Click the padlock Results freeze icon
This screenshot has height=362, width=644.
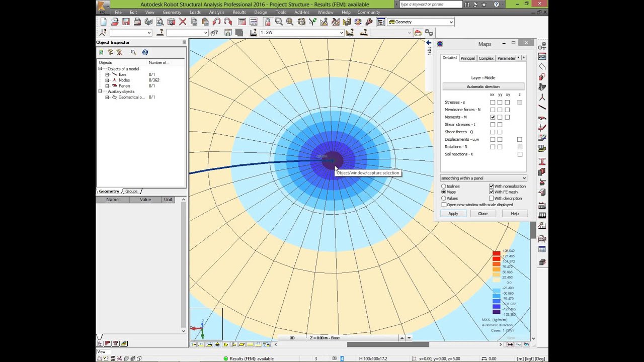click(267, 22)
